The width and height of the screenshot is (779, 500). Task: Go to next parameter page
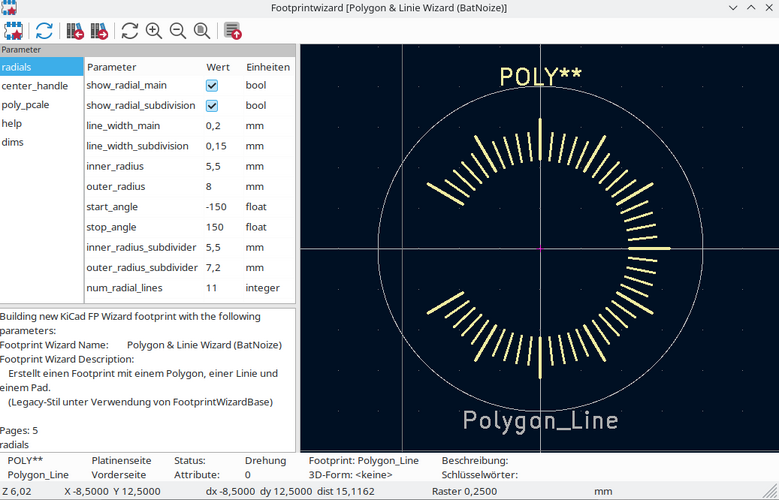pyautogui.click(x=99, y=31)
